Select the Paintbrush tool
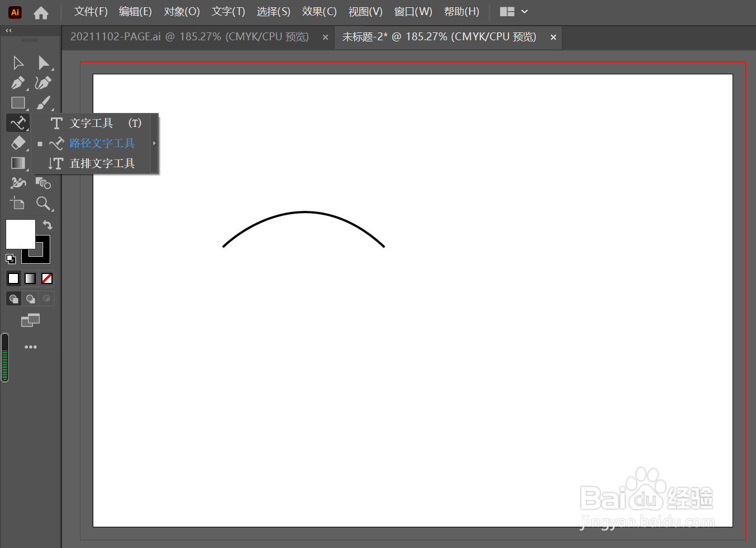756x548 pixels. tap(43, 103)
